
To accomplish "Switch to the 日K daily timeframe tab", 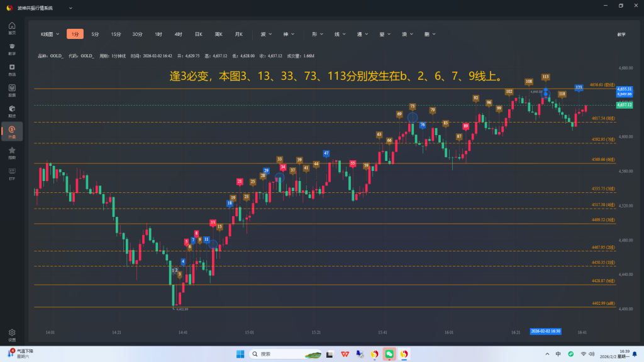I will pyautogui.click(x=198, y=34).
